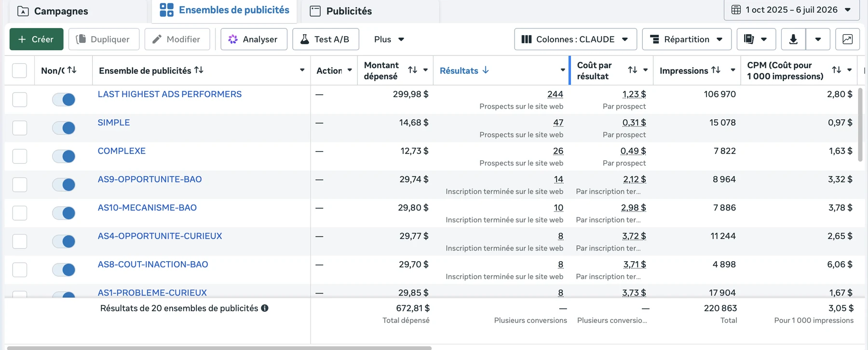Viewport: 868px width, 350px height.
Task: Toggle off the COMPLEXE ad set
Action: point(64,156)
